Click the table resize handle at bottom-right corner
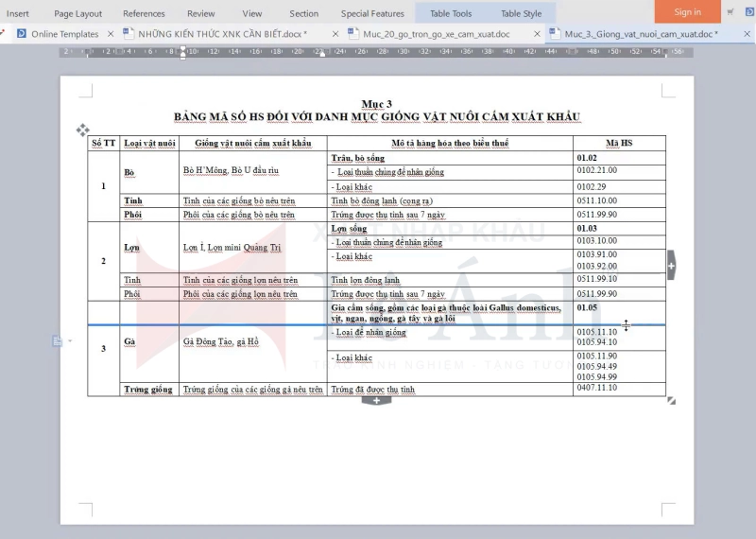756x539 pixels. (672, 401)
